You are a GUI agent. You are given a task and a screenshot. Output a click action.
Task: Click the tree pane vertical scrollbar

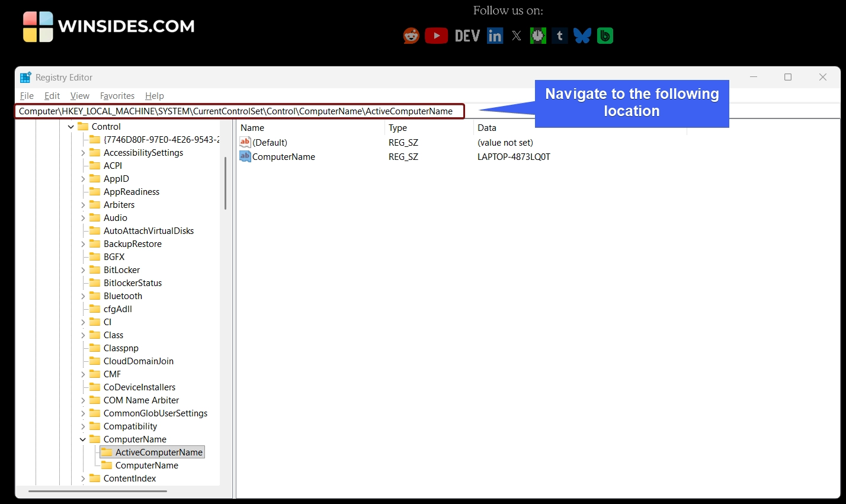225,184
